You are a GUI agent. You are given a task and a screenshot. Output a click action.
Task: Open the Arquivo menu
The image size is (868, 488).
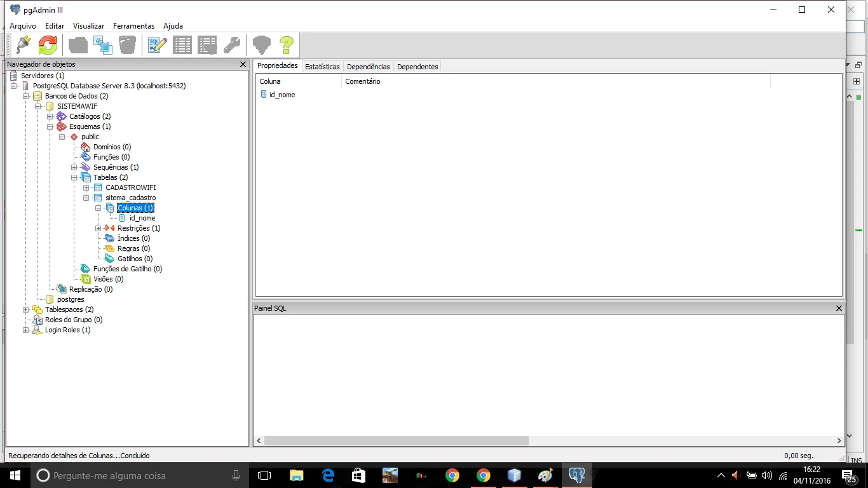click(x=23, y=26)
